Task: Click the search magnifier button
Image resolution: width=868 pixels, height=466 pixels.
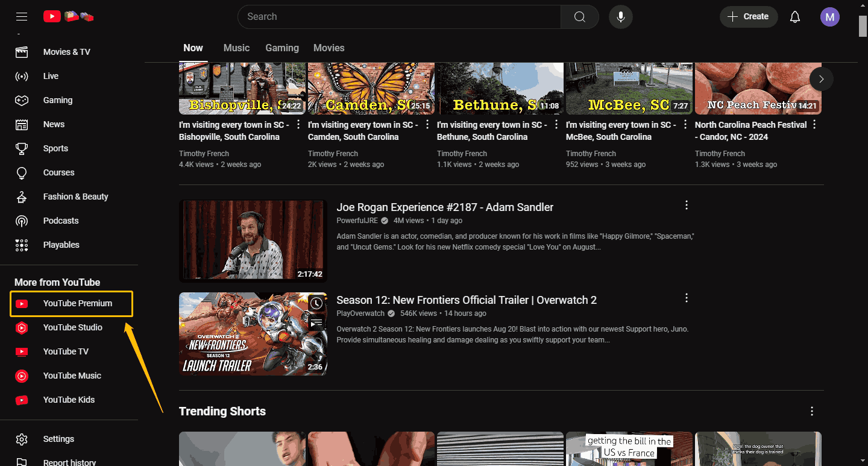Action: (x=580, y=17)
